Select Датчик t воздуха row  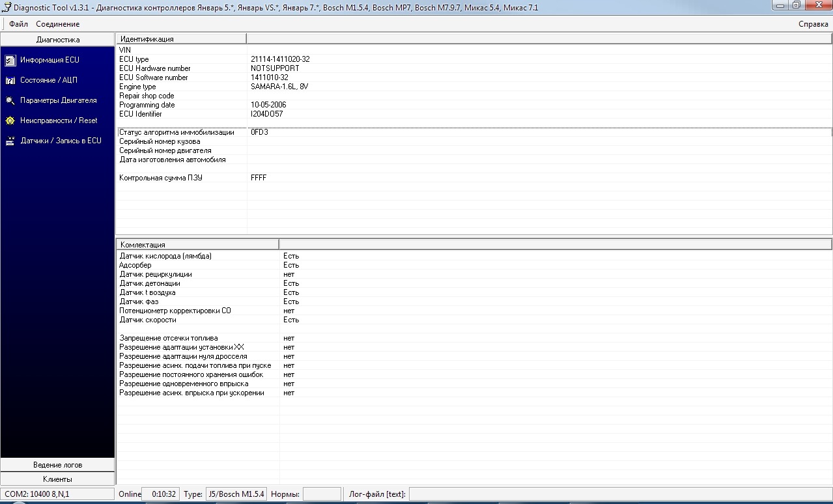[474, 292]
